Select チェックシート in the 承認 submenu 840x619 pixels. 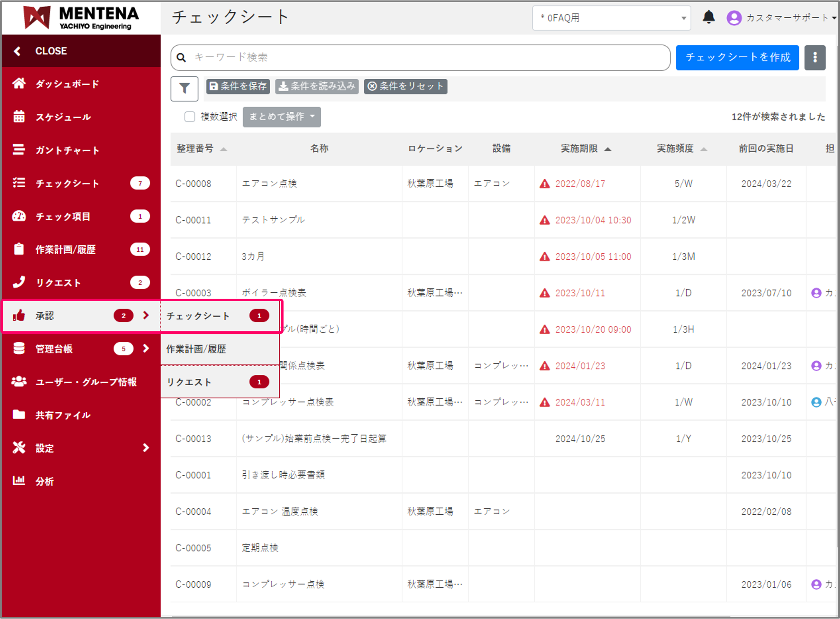point(198,316)
